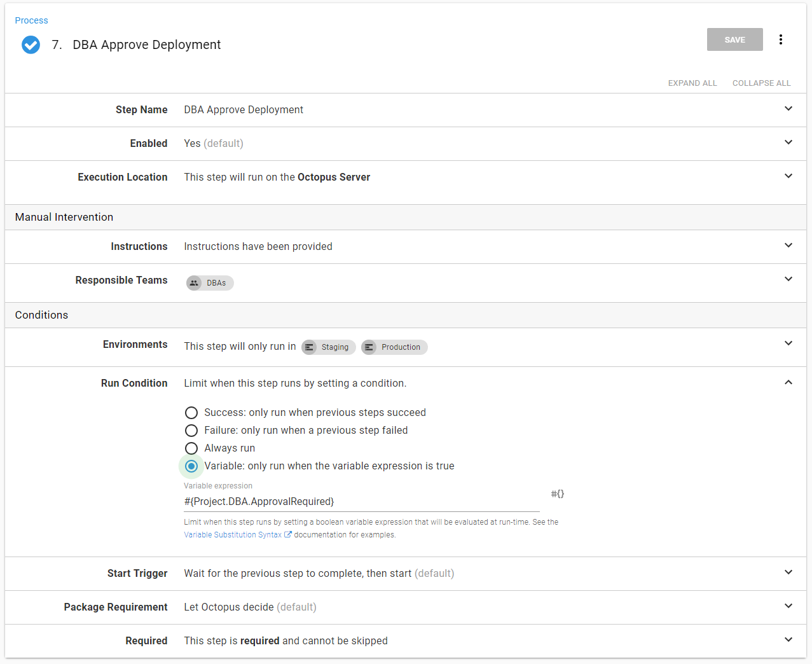
Task: Click the Staging environment chip
Action: point(329,347)
